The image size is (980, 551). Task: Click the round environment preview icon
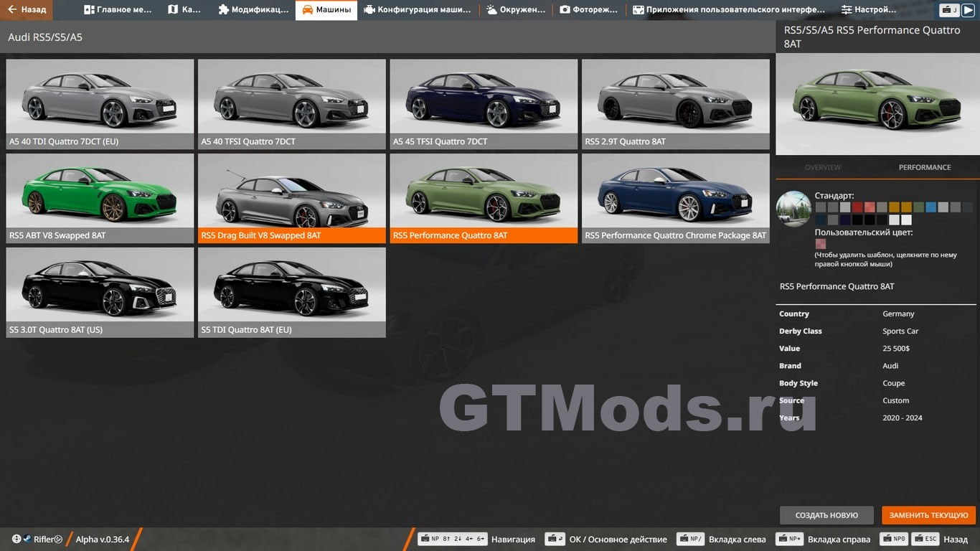click(793, 209)
